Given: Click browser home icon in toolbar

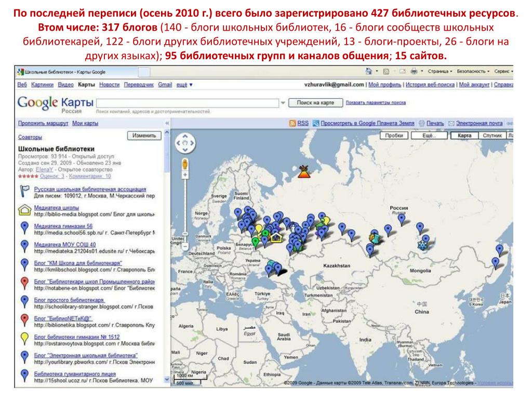Looking at the screenshot, I should 369,71.
